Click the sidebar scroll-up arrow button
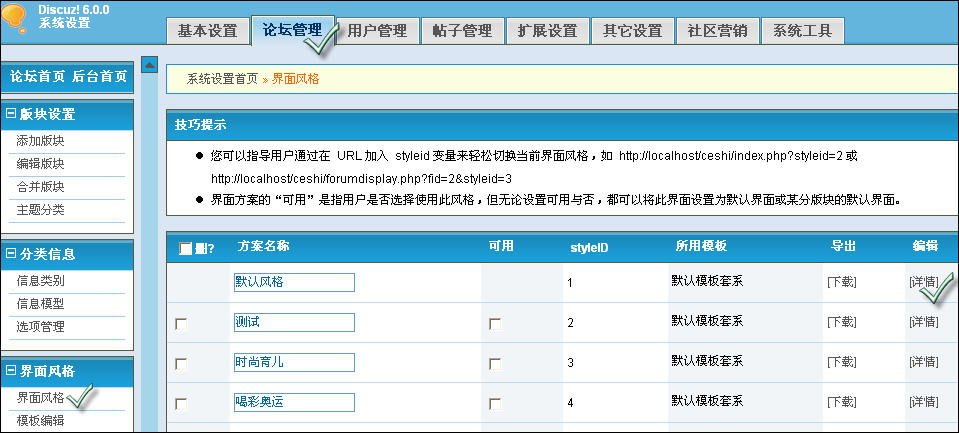Screen dimensions: 959x433 point(150,64)
